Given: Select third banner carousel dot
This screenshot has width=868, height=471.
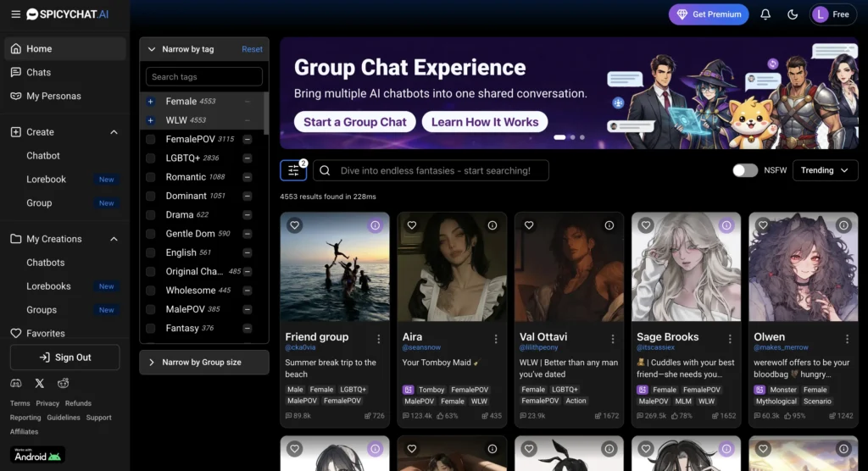Looking at the screenshot, I should point(581,137).
